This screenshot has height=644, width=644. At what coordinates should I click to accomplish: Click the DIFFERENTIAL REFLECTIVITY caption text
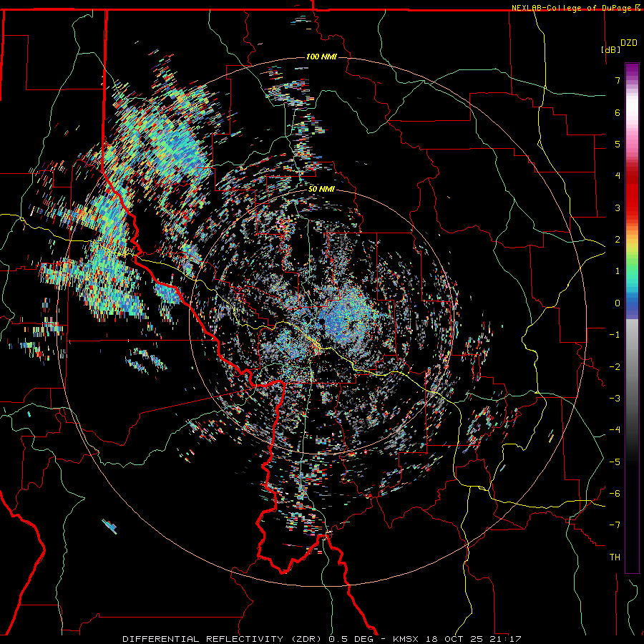point(203,639)
